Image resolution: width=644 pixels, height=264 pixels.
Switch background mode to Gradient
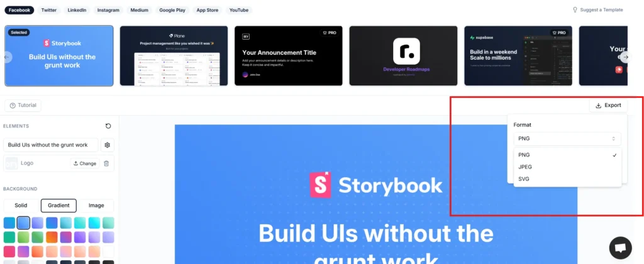pyautogui.click(x=58, y=206)
